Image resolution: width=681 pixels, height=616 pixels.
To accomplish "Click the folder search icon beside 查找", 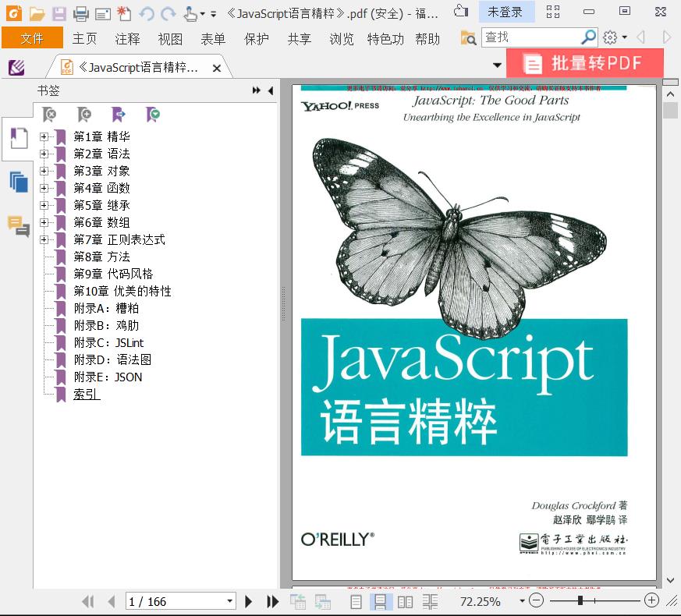I will (468, 38).
